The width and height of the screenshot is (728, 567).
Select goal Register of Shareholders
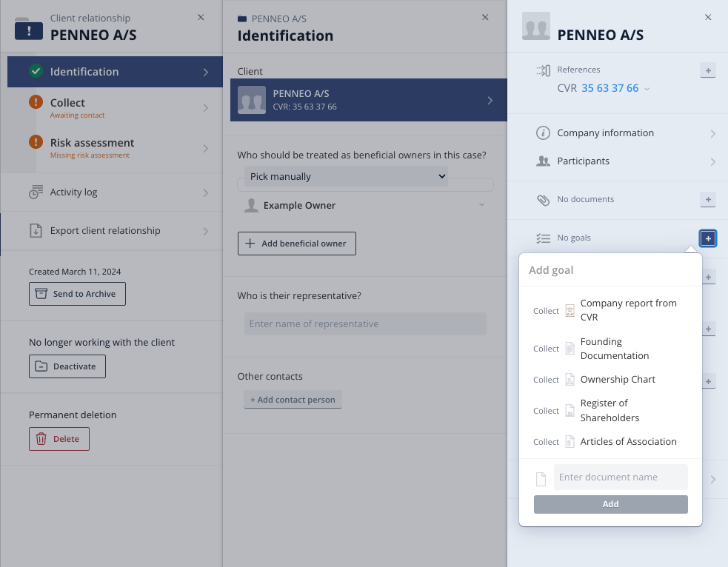(610, 411)
